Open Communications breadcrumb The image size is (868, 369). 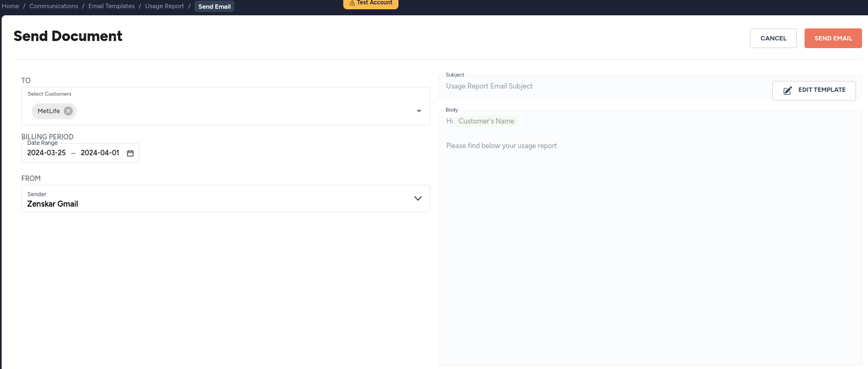54,6
